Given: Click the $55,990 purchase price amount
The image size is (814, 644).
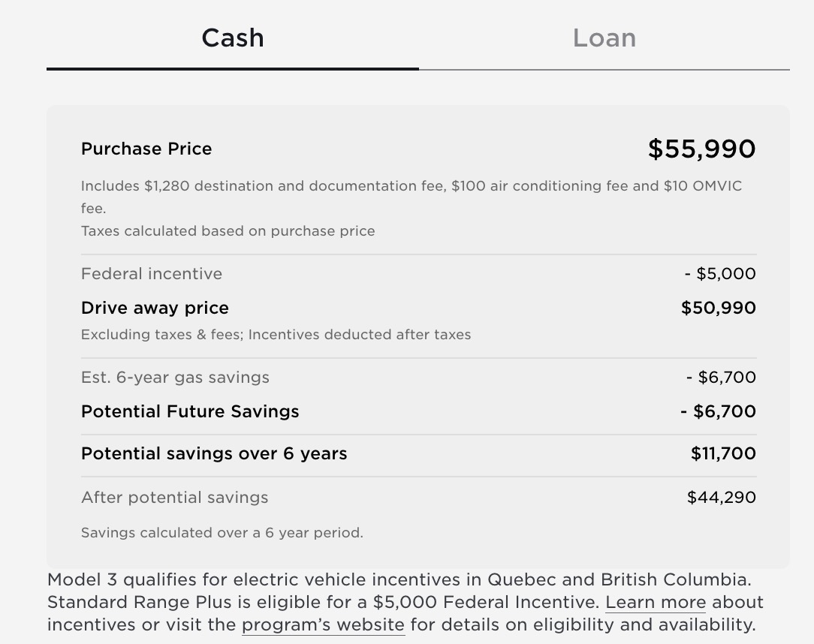Looking at the screenshot, I should pos(701,149).
